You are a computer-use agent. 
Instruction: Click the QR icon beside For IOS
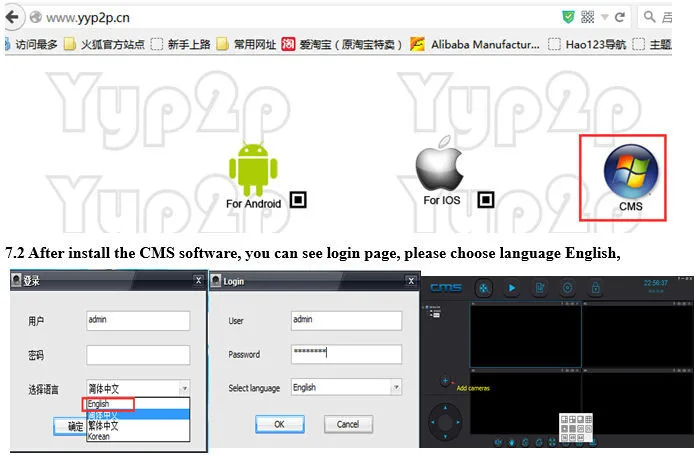[x=486, y=200]
